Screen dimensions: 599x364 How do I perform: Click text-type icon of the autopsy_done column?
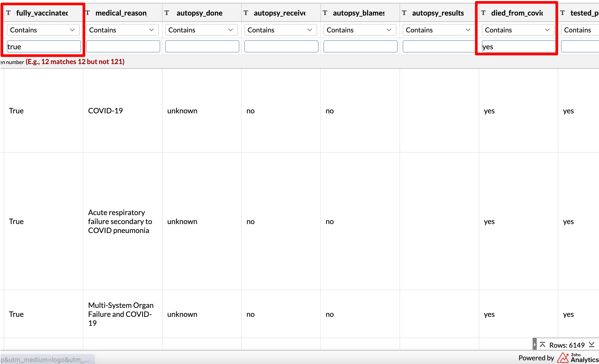(x=167, y=13)
